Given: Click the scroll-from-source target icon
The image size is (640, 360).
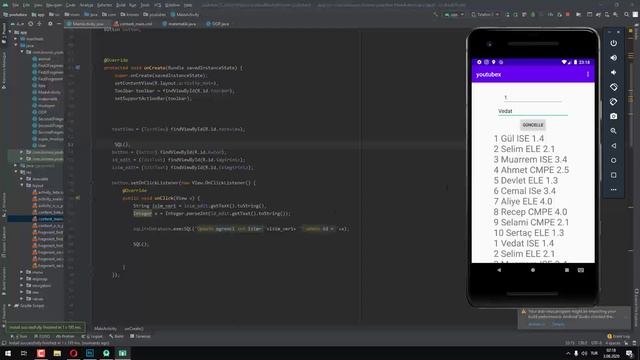Looking at the screenshot, I should pos(31,24).
